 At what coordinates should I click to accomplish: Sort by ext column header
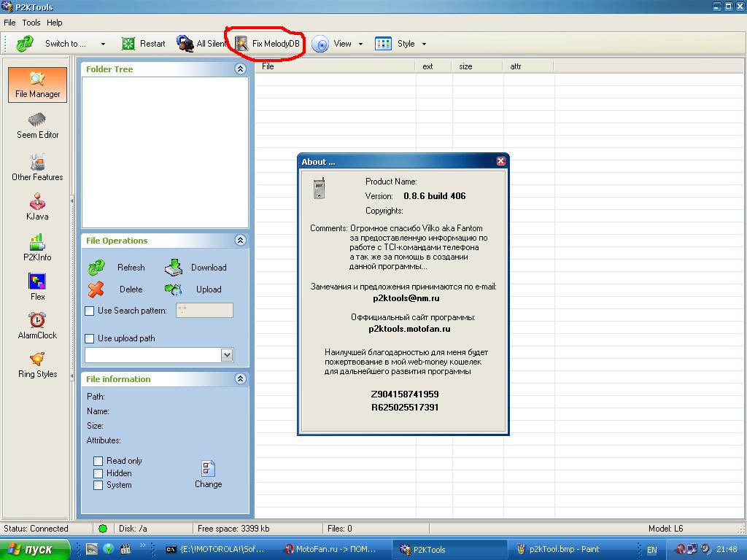(433, 66)
